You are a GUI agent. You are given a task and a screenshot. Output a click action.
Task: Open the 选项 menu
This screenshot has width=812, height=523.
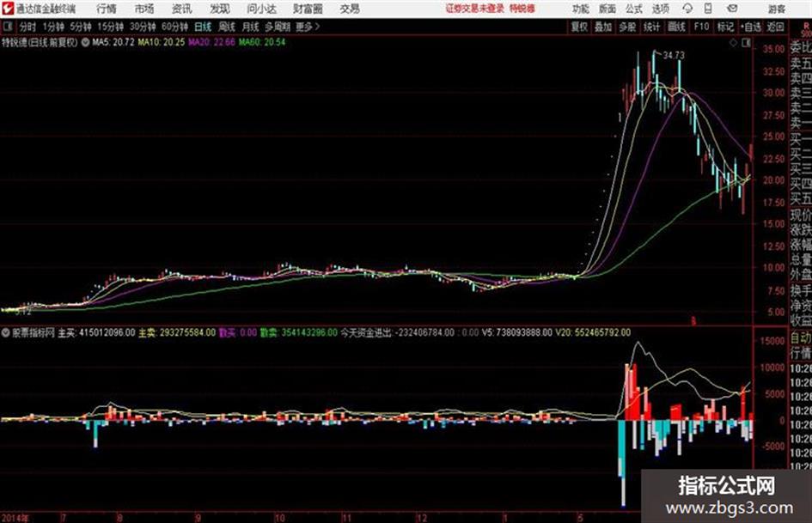[661, 9]
